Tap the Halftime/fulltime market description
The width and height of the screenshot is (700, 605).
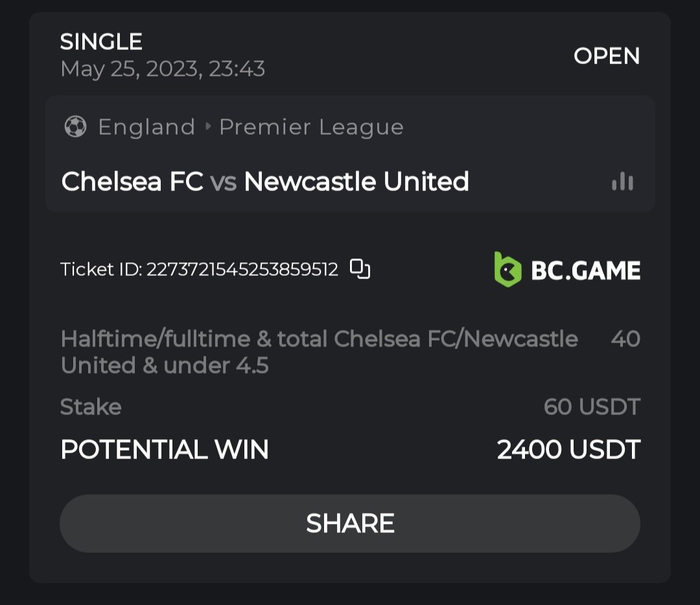pos(319,352)
